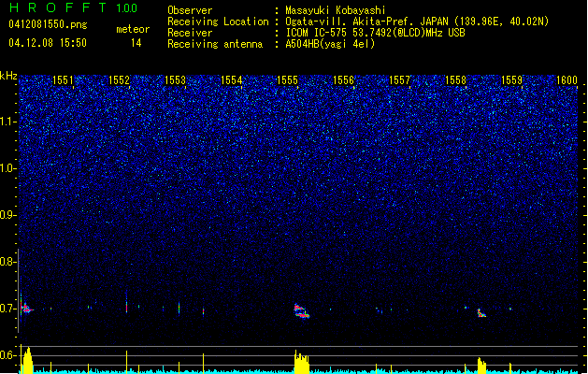Screen dimensions: 588x374
Task: Click the 0.6 kHz frequency label
Action: coord(7,355)
